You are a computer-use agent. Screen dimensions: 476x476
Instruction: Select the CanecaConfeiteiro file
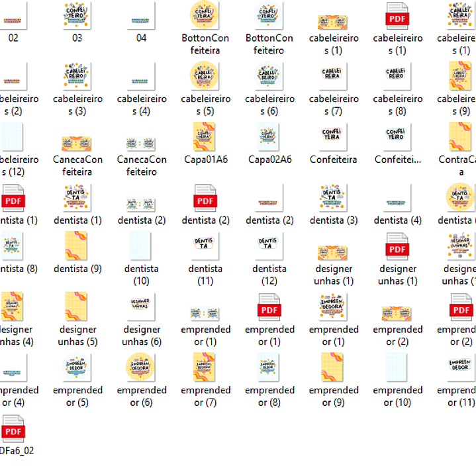click(142, 143)
